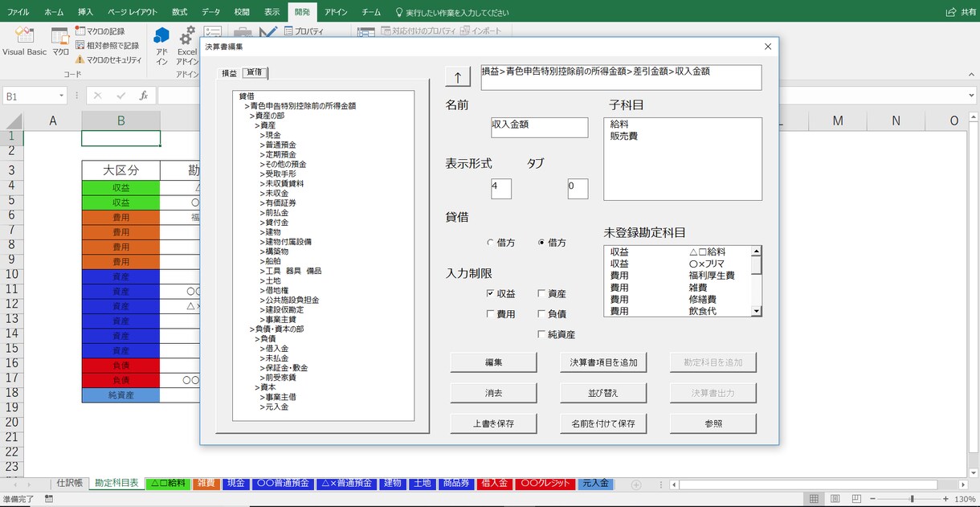Add a new sheet with plus icon

(x=636, y=485)
